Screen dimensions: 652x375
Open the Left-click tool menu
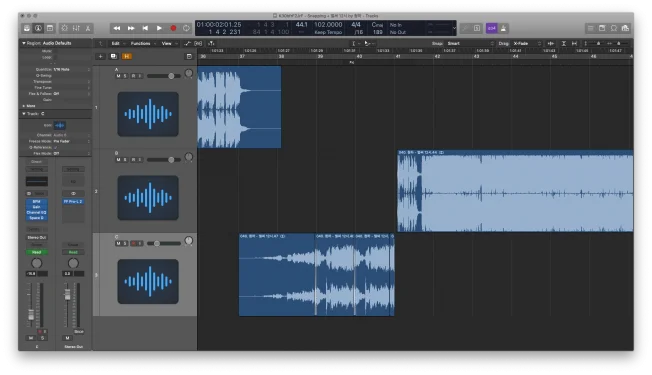(355, 43)
